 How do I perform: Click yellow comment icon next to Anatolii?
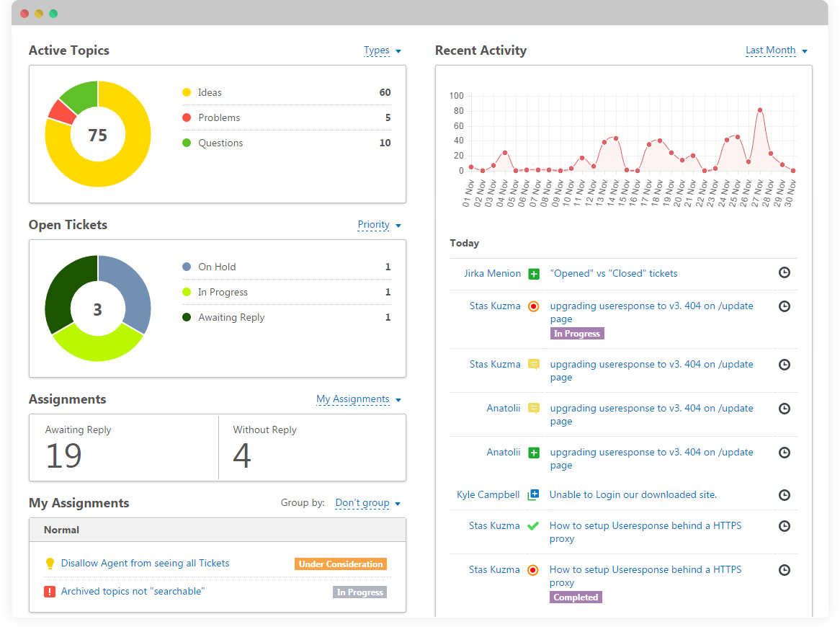[534, 409]
